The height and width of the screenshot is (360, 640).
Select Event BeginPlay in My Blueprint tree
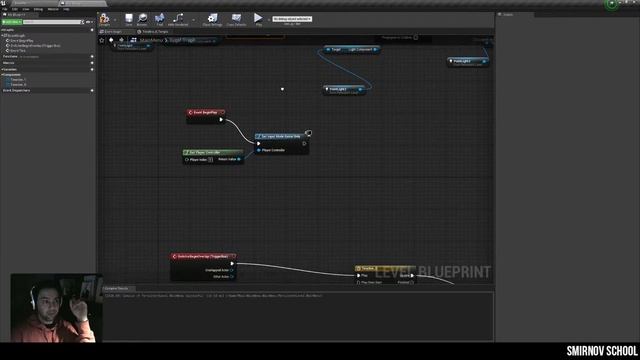tap(22, 41)
